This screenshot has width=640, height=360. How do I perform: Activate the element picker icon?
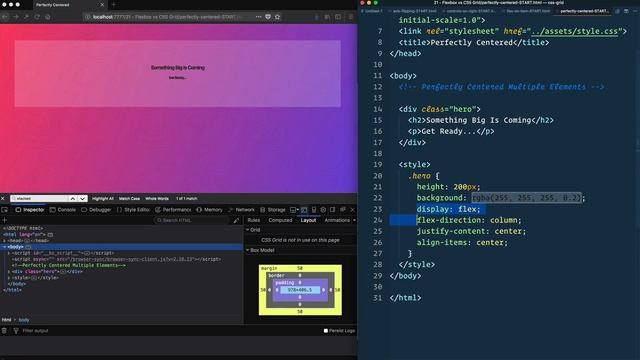point(5,210)
